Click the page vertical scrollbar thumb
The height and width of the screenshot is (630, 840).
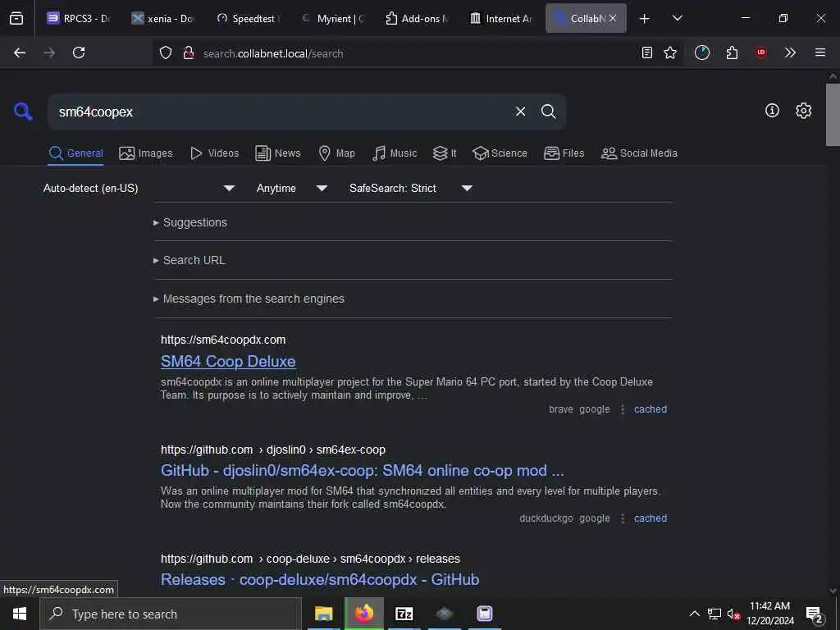[x=832, y=114]
